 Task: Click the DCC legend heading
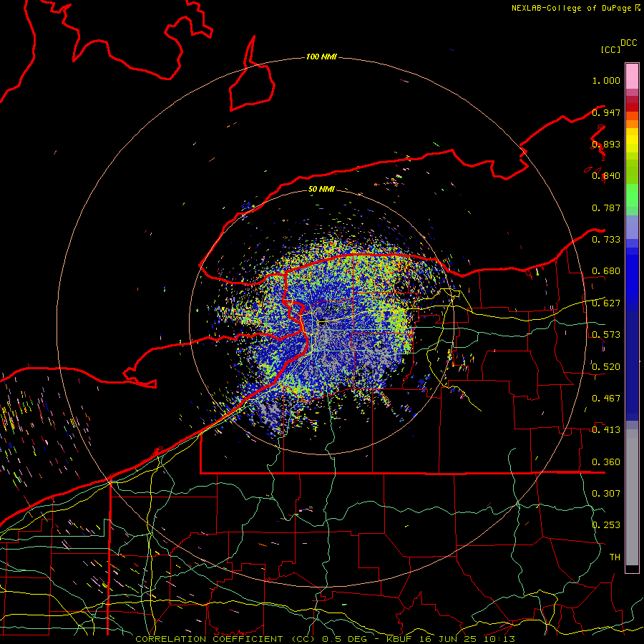coord(628,43)
